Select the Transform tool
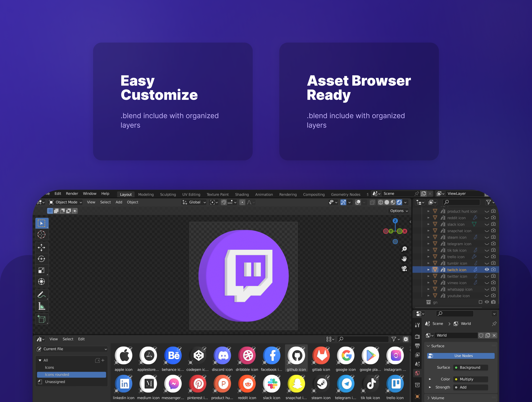 click(x=42, y=281)
